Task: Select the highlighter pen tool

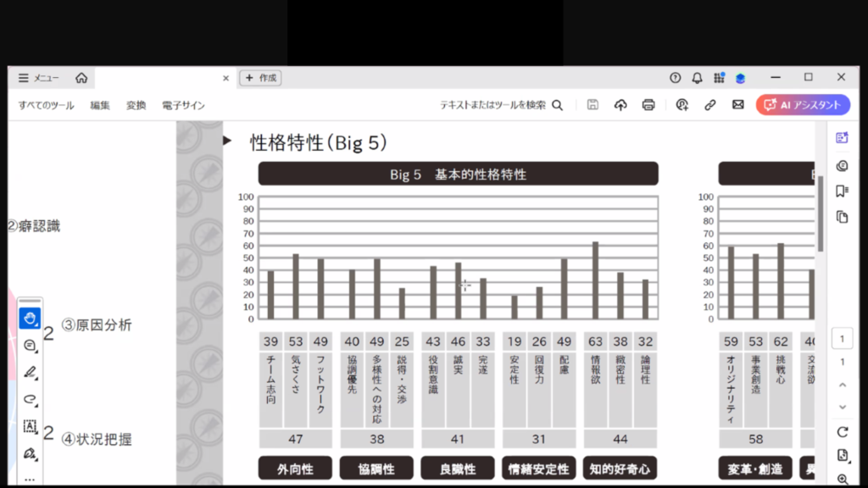Action: (x=30, y=372)
